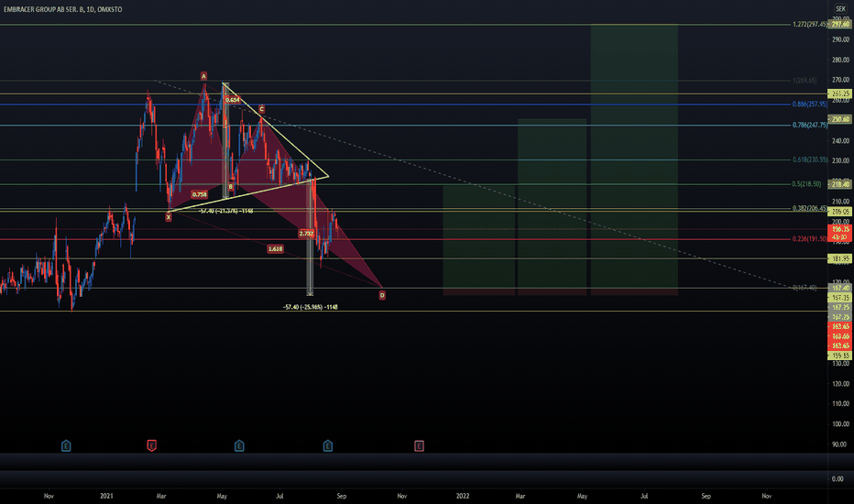Click the blue 0.886(257.95) Fibonacci label
The height and width of the screenshot is (504, 854).
(x=810, y=104)
